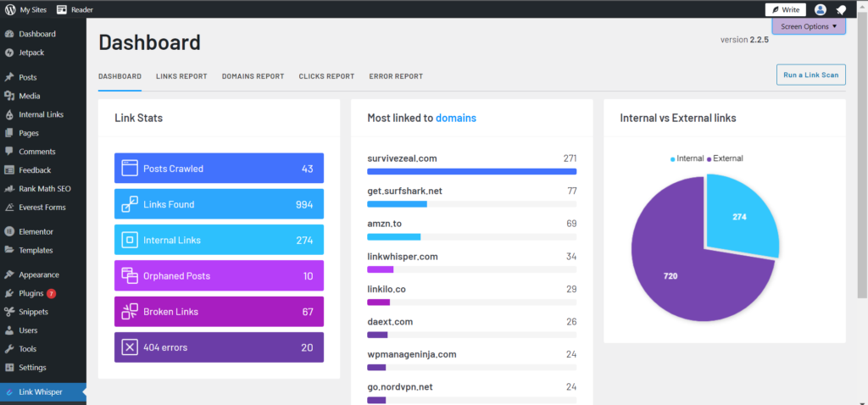This screenshot has width=868, height=405.
Task: Click the Posts Crawled window icon
Action: (130, 169)
